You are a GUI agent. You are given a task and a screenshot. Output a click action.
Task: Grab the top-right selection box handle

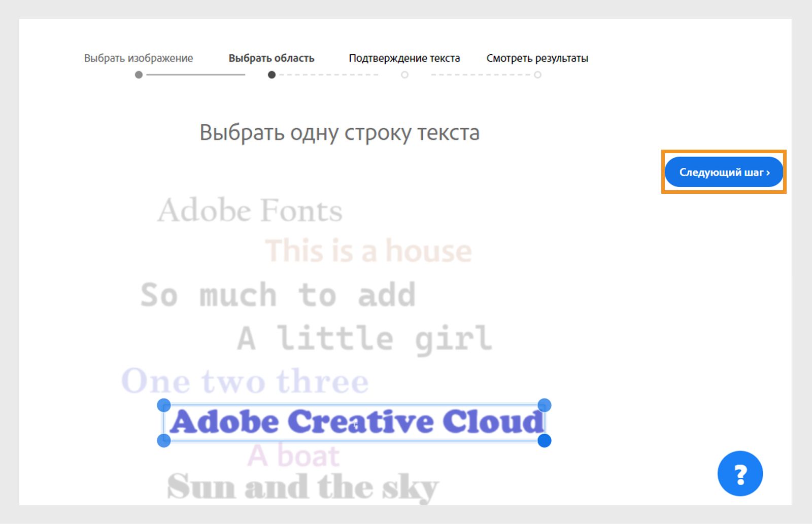[544, 405]
